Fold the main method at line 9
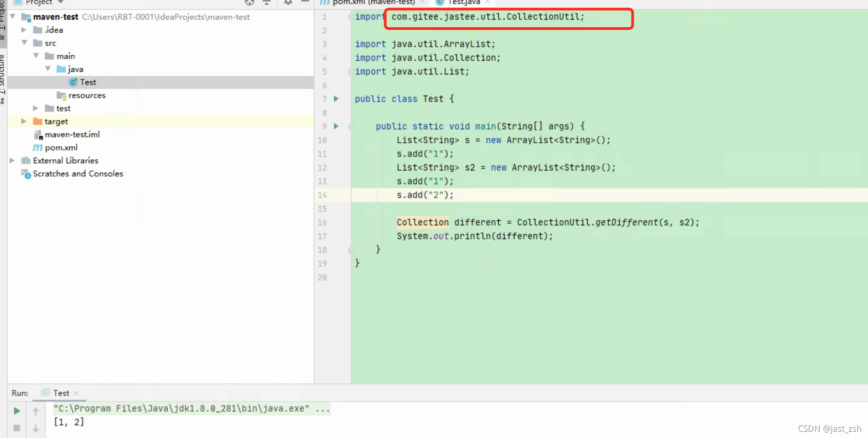 351,127
